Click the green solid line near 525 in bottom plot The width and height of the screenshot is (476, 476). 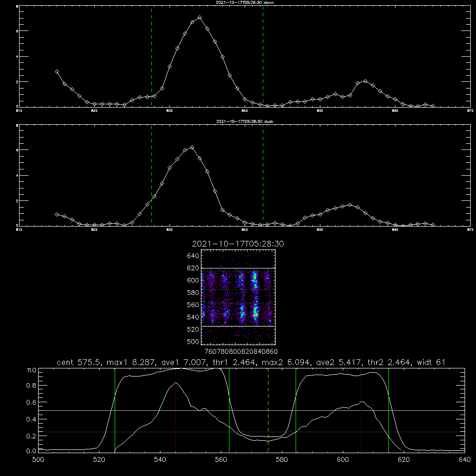pyautogui.click(x=115, y=410)
